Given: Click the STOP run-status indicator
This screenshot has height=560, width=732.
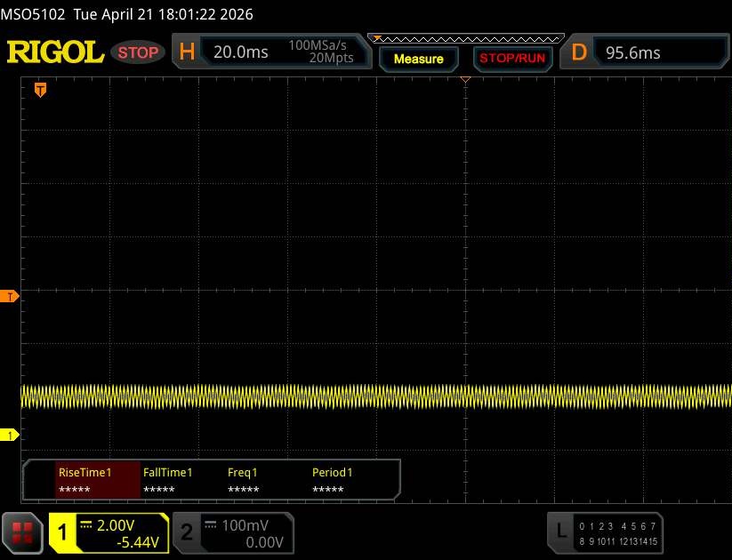Looking at the screenshot, I should coord(138,52).
